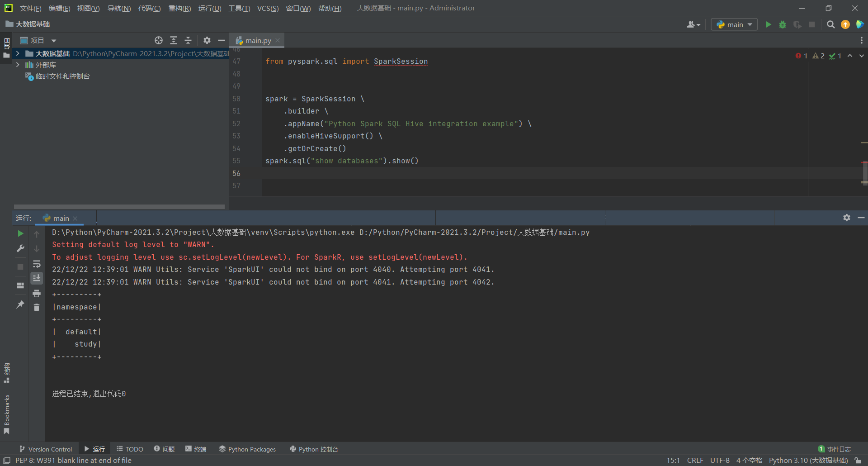868x466 pixels.
Task: Open the 代码(C) menu
Action: [149, 9]
